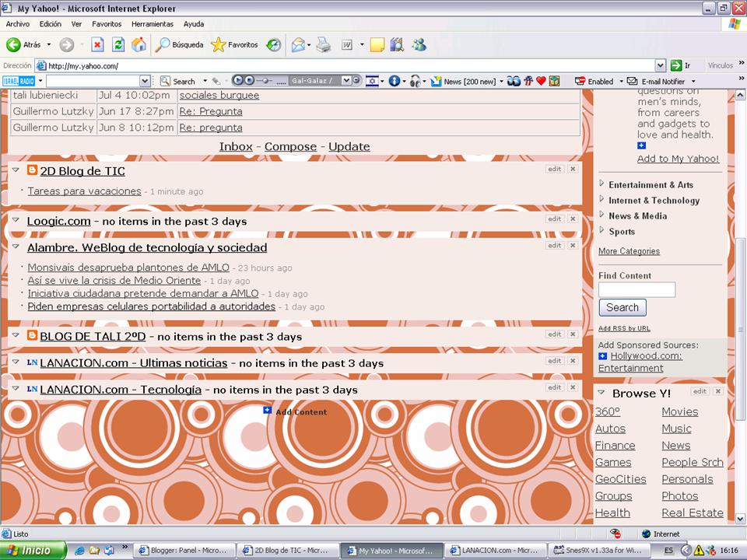This screenshot has width=747, height=560.
Task: Refresh the page using the green arrows icon
Action: coord(118,45)
